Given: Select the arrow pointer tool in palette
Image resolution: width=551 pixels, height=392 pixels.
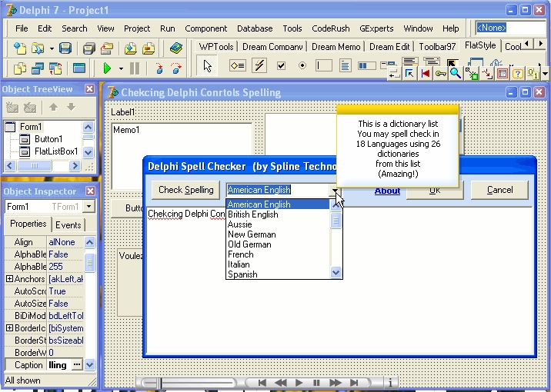Looking at the screenshot, I should tap(208, 66).
